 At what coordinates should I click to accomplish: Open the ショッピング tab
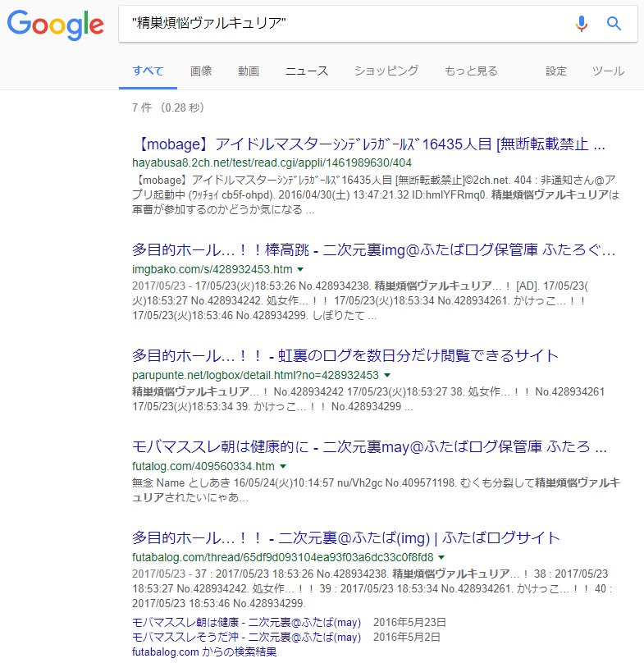386,71
